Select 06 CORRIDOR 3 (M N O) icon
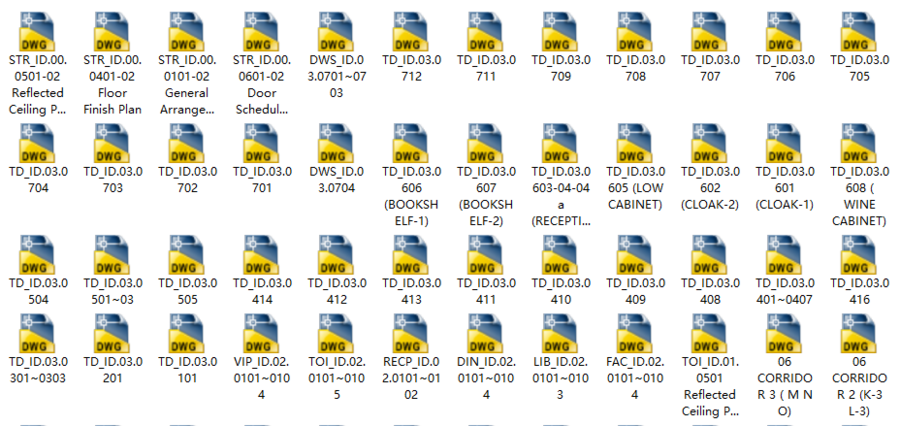Viewport: 900px width, 426px height. [x=784, y=334]
